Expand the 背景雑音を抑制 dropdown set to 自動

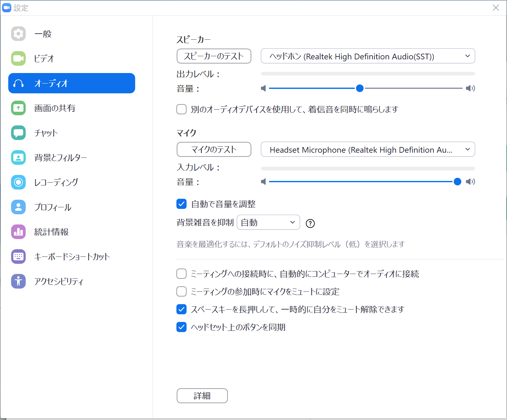(x=268, y=223)
